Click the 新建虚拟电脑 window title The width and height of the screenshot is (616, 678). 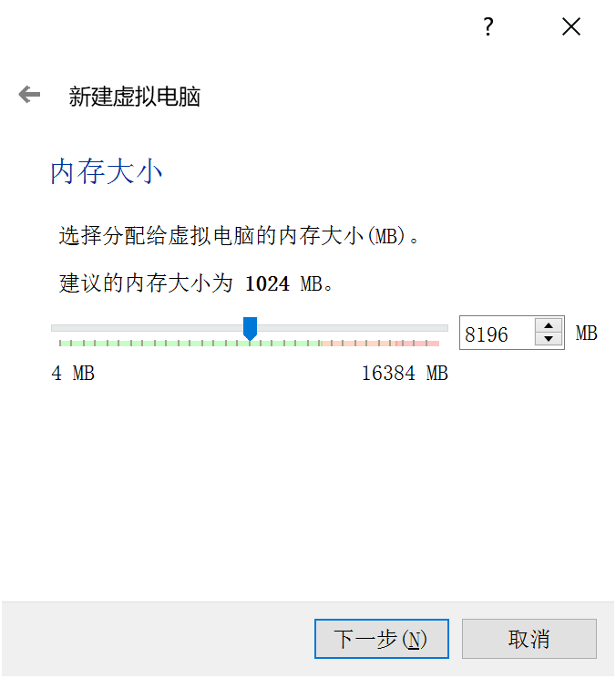[135, 96]
